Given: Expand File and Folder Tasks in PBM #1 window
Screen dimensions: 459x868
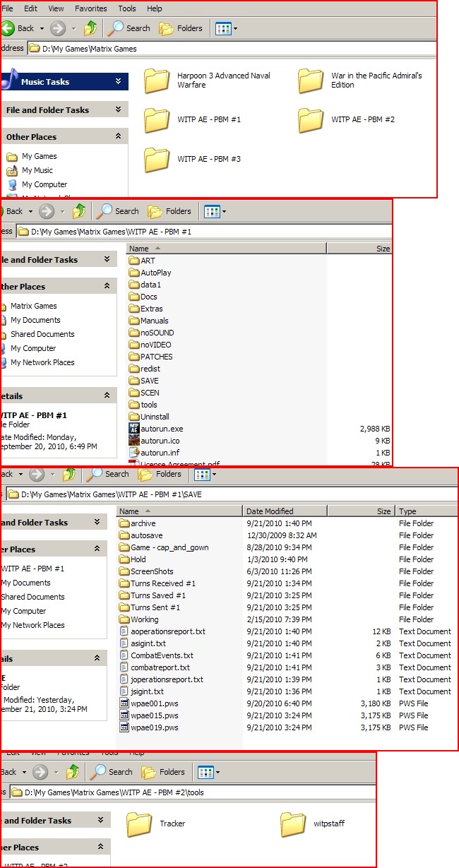Looking at the screenshot, I should pyautogui.click(x=107, y=260).
